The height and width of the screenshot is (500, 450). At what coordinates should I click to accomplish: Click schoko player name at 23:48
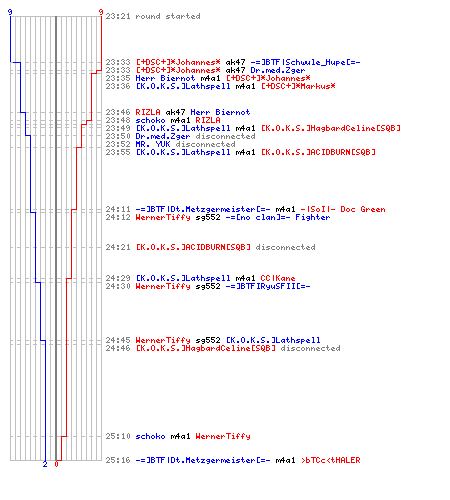click(150, 120)
